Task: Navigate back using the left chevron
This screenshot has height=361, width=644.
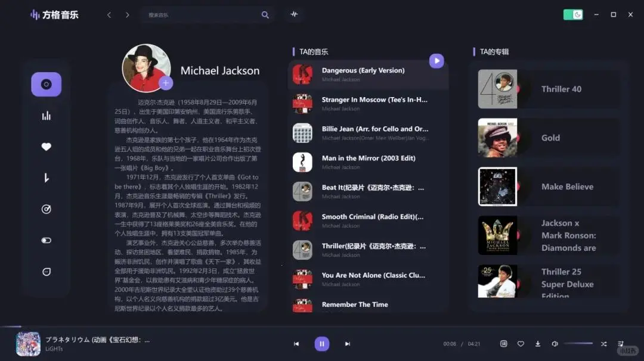Action: coord(109,14)
